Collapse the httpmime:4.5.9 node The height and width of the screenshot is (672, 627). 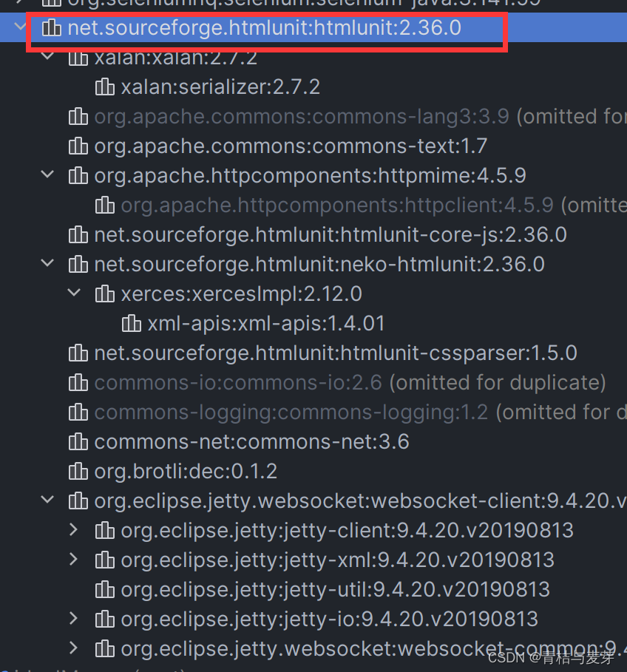pos(47,174)
